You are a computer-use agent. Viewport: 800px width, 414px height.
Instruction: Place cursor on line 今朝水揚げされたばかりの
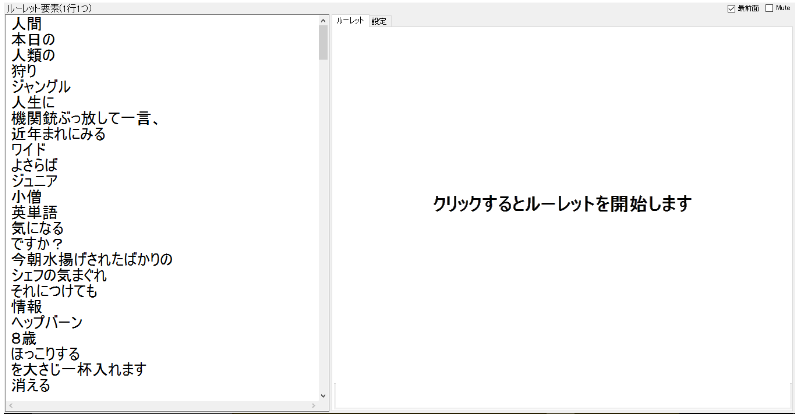[92, 259]
